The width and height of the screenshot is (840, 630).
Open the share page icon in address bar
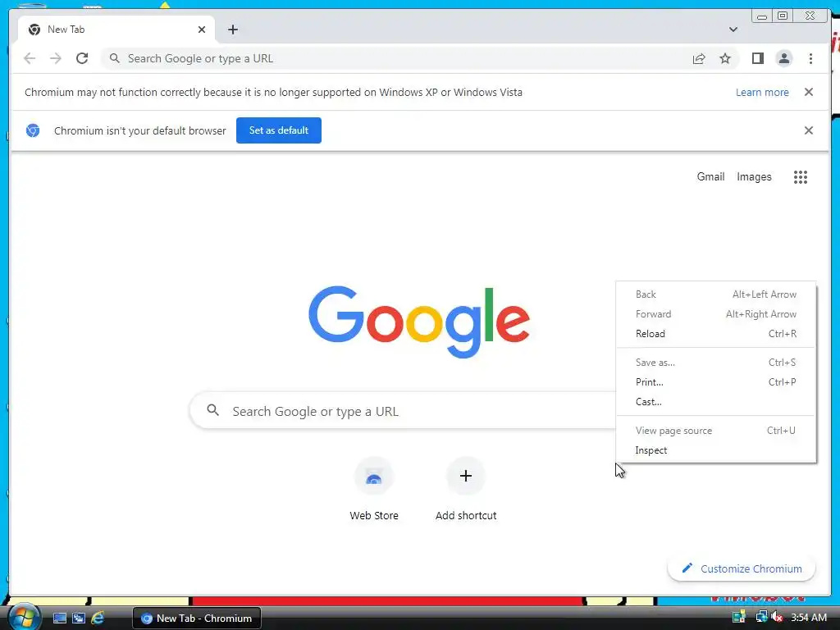point(699,58)
